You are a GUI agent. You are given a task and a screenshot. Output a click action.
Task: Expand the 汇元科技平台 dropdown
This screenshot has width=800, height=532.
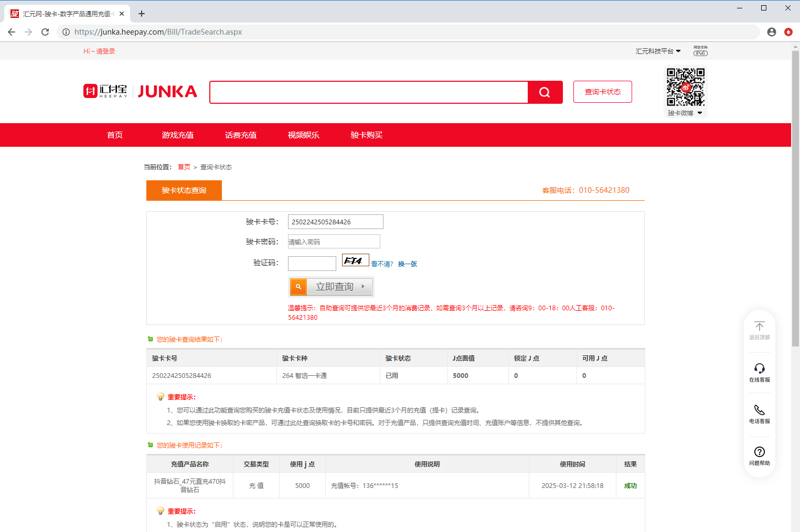tap(658, 51)
